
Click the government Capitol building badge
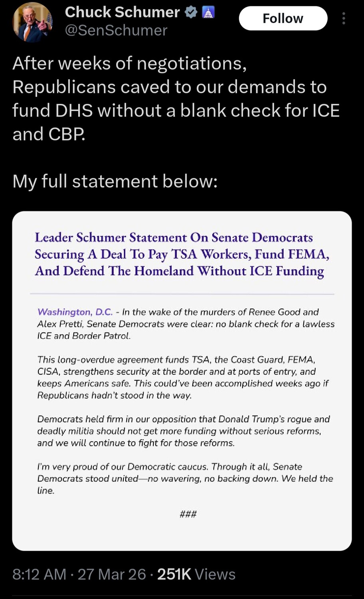click(x=209, y=13)
